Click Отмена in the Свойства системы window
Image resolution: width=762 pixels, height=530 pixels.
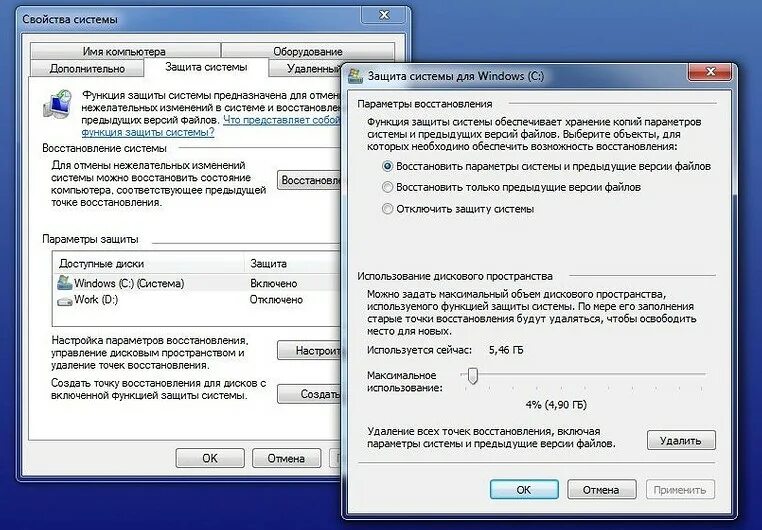tap(286, 458)
